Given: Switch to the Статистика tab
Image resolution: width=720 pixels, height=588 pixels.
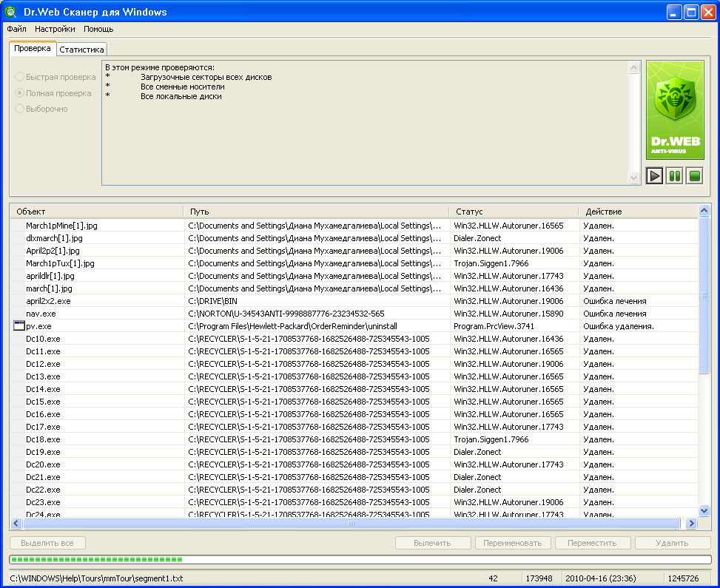Looking at the screenshot, I should 81,49.
